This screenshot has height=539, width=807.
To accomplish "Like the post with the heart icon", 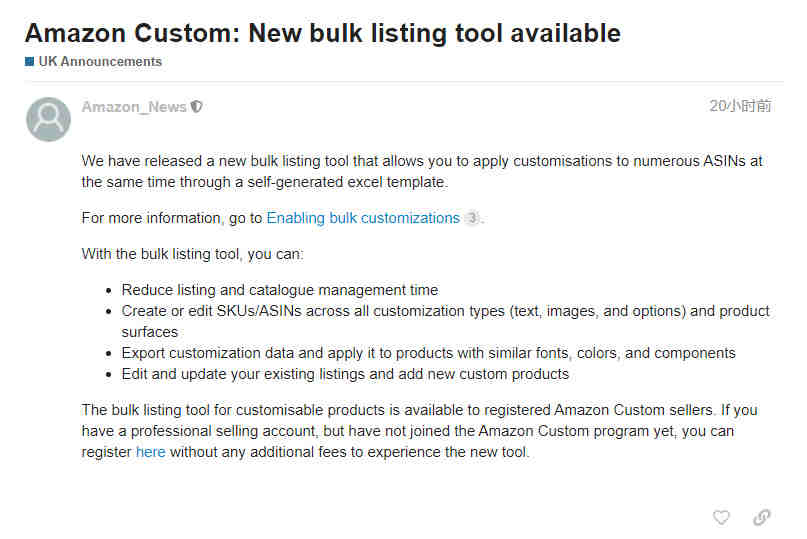I will pos(721,517).
